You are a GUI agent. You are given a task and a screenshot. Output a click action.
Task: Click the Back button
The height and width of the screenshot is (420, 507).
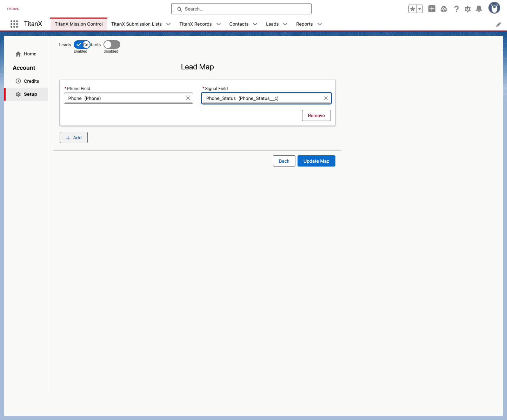tap(284, 161)
